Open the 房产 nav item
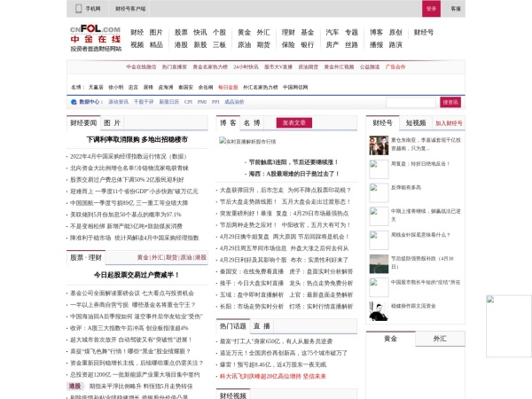 point(332,45)
